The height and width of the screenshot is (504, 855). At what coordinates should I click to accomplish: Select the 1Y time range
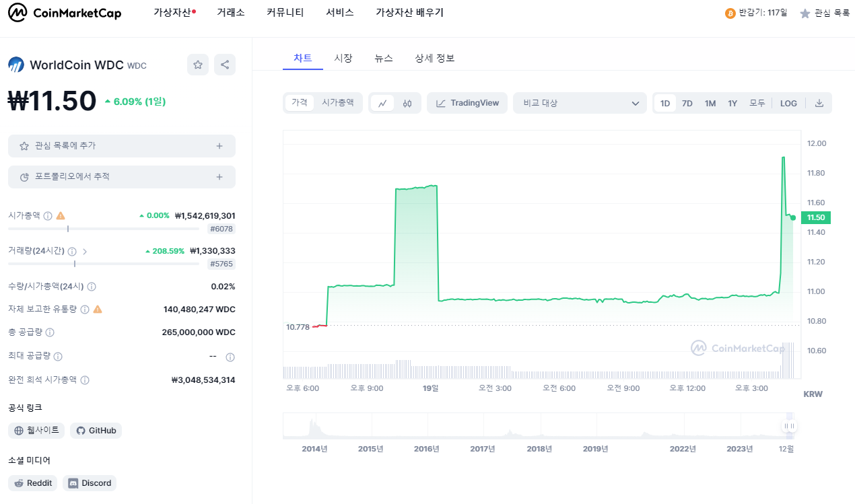click(x=732, y=103)
